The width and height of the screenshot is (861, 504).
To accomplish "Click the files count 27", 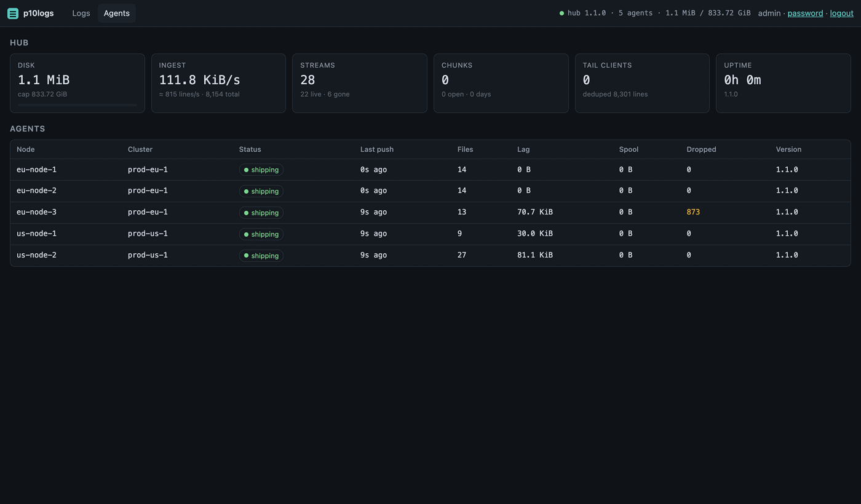I will pyautogui.click(x=462, y=255).
